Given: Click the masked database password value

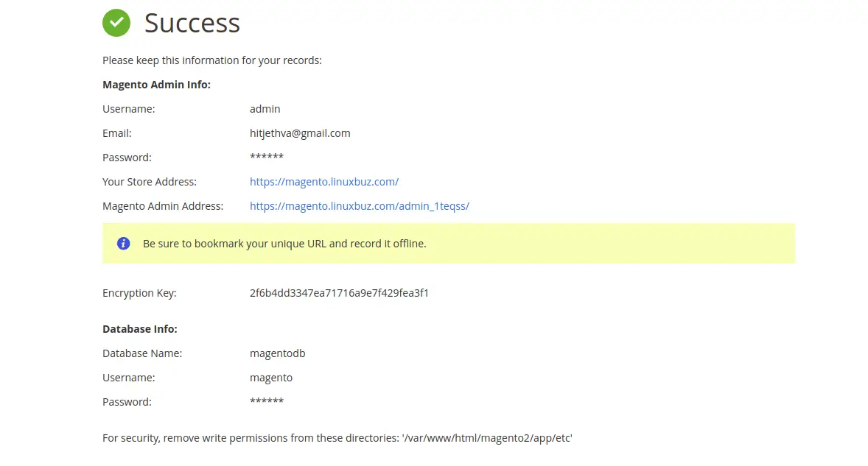Looking at the screenshot, I should [x=267, y=402].
